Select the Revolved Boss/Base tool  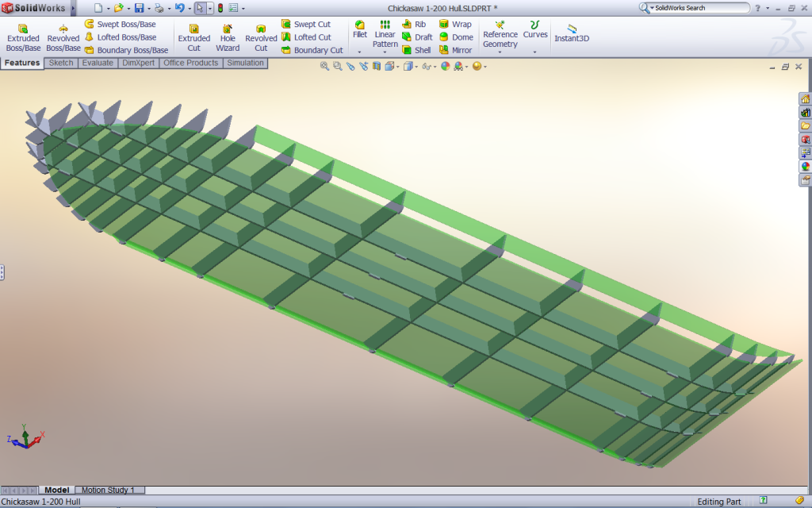point(63,38)
